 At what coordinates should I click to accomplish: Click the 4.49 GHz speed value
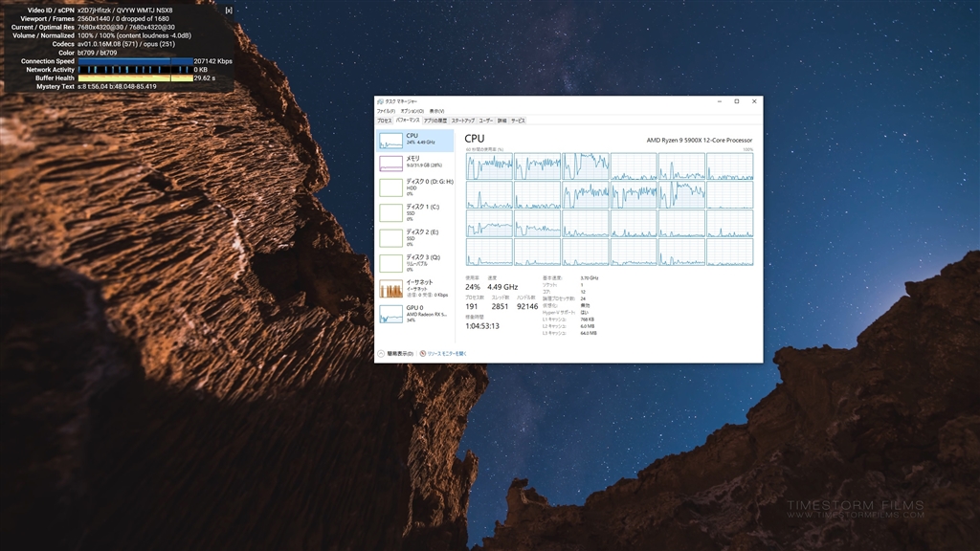pyautogui.click(x=502, y=287)
